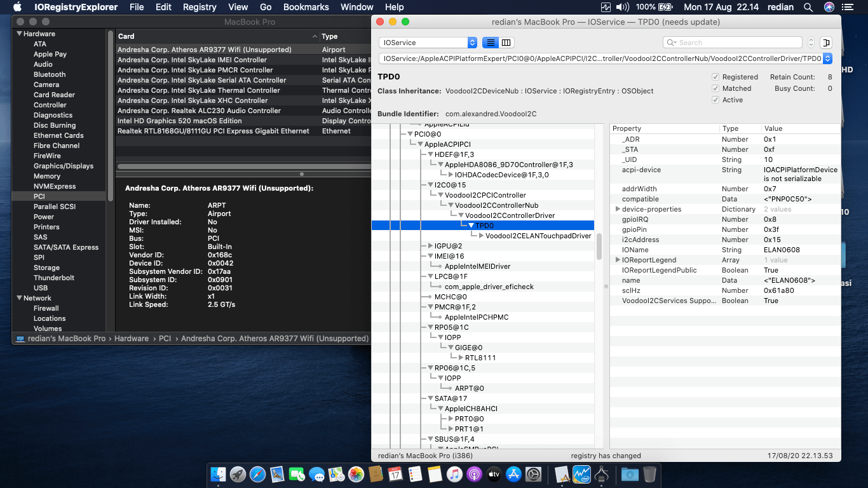Open Launchpad from the Dock
868x488 pixels.
coord(238,474)
